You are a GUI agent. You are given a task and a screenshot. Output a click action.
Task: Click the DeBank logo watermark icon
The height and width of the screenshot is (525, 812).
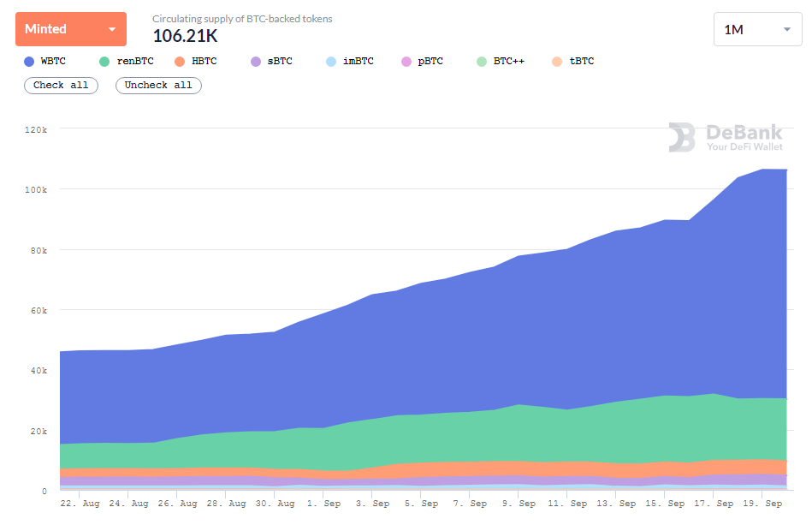tap(681, 137)
